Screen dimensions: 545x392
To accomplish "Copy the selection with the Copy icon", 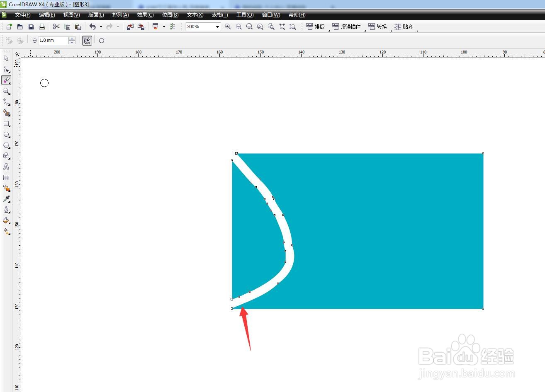I will point(67,27).
